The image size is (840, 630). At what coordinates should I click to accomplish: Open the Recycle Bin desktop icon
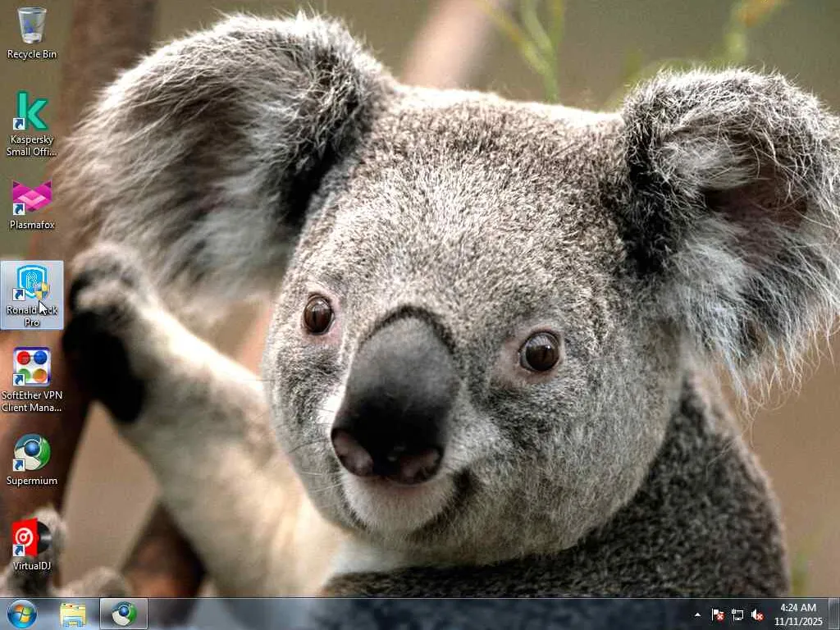tap(32, 32)
